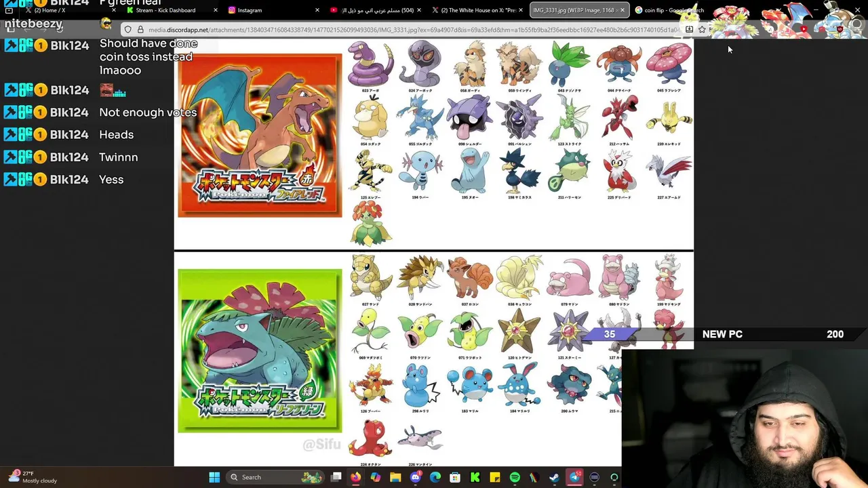Screen dimensions: 868x488
Task: Click the tracking protection shield icon
Action: 128,30
